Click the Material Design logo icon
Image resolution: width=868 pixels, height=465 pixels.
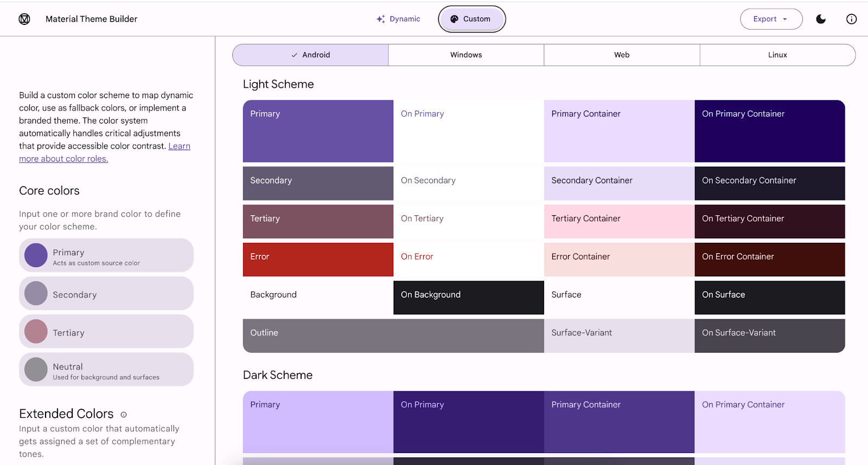click(24, 19)
